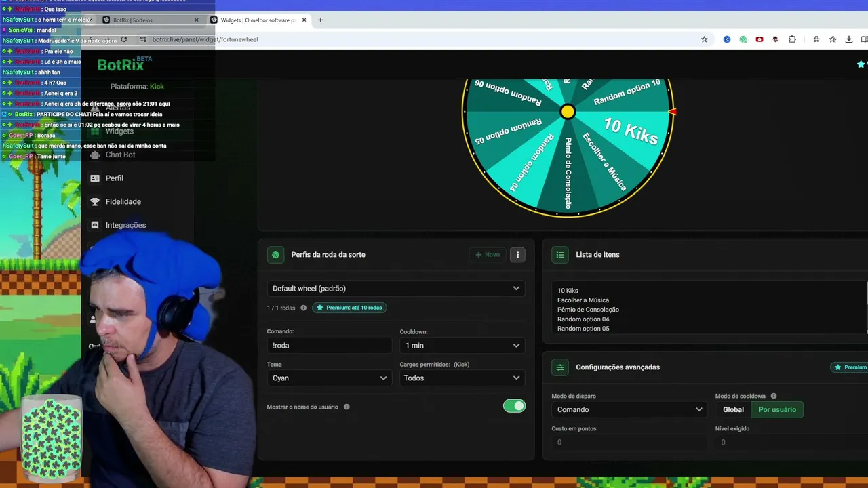Viewport: 868px width, 488px height.
Task: Click the incognito profile icon
Action: [x=816, y=39]
